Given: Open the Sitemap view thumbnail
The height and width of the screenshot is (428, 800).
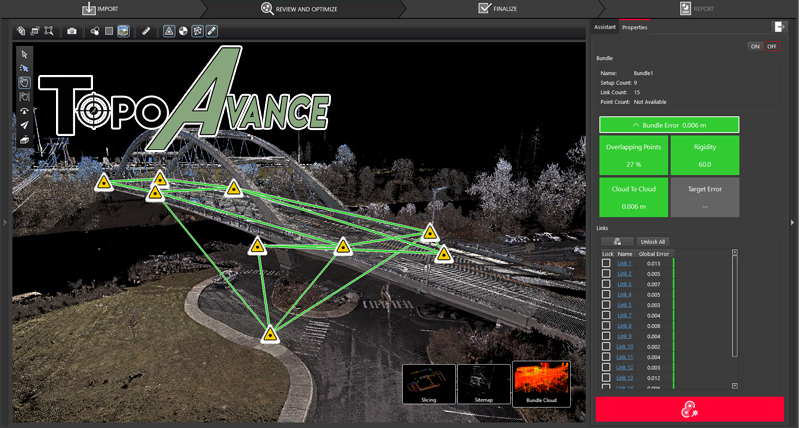Looking at the screenshot, I should click(x=484, y=384).
